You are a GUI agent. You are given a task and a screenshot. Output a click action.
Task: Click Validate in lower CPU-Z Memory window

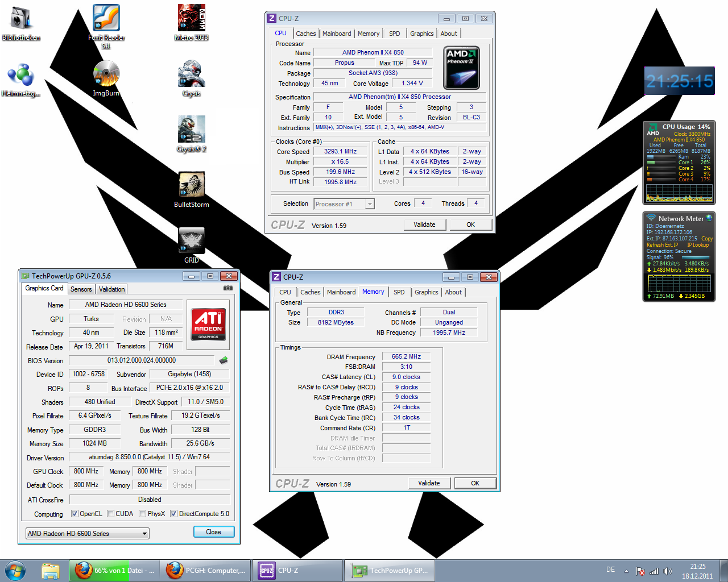[x=429, y=483]
